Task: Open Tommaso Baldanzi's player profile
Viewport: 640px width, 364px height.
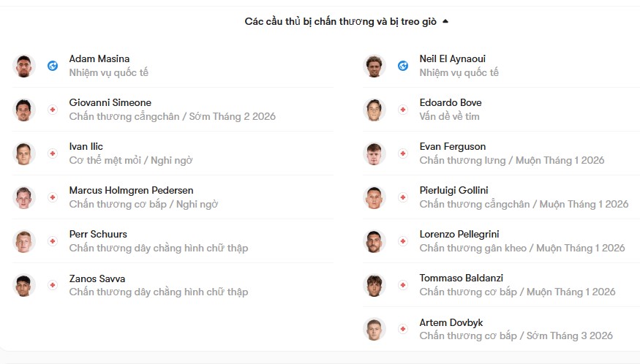Action: [x=462, y=278]
